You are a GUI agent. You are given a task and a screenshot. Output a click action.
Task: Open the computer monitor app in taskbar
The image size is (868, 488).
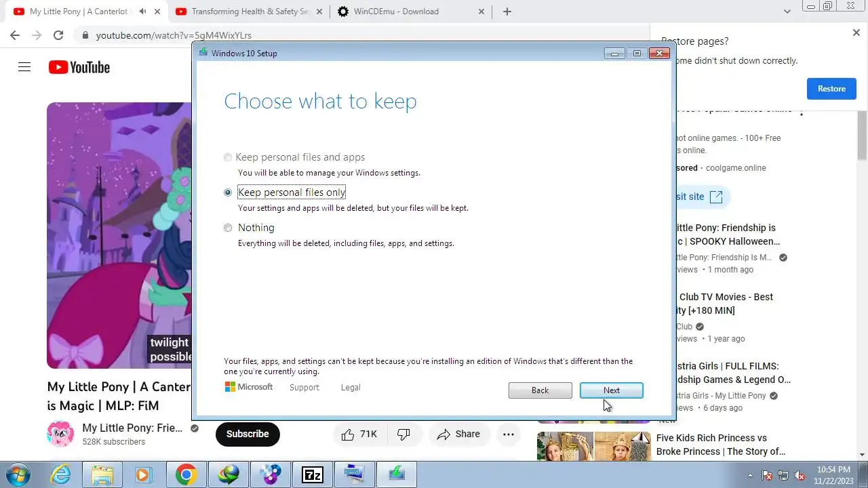tap(354, 475)
